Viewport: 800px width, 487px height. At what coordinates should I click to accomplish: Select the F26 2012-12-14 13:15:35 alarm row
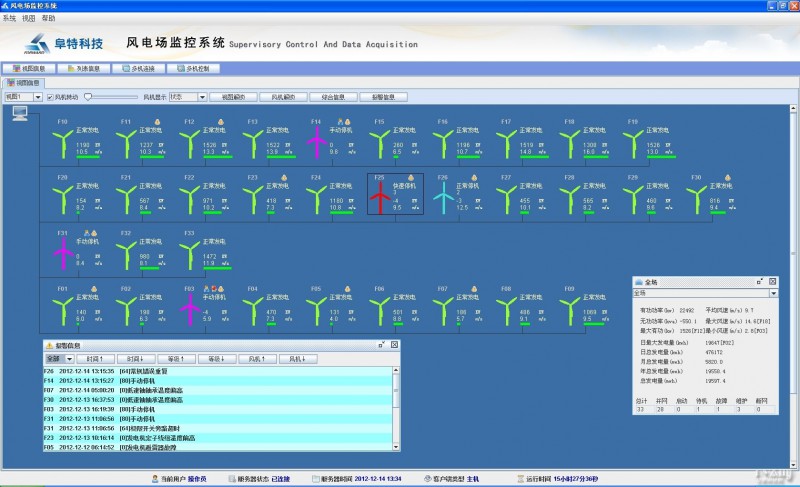point(218,371)
